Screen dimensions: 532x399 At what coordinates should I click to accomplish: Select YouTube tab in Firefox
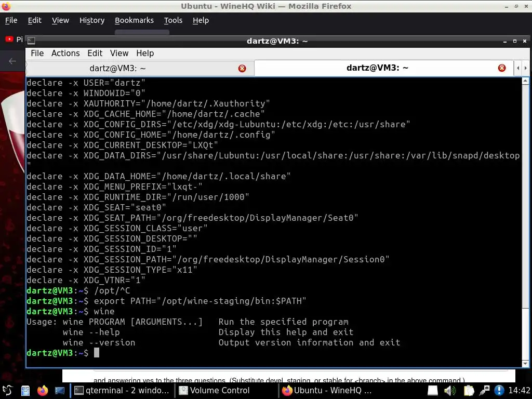(x=14, y=39)
